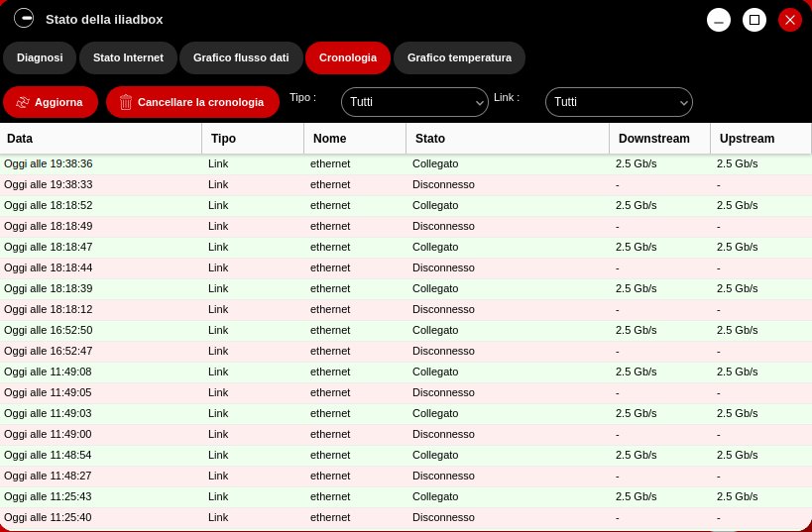Go to the Grafico temperatura tab
812x532 pixels.
coord(459,58)
